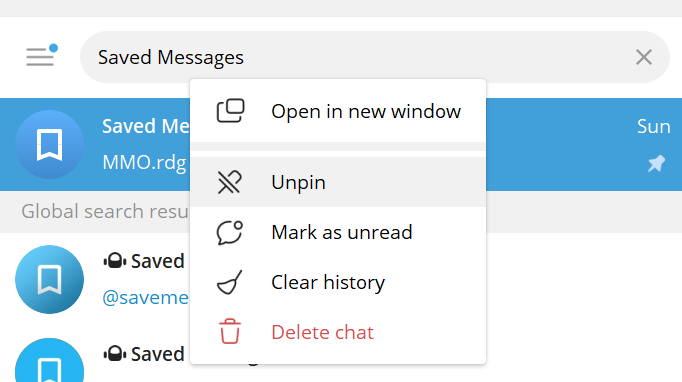Choose Open in new window menu entry
Viewport: 682px width, 382px height.
coord(338,111)
